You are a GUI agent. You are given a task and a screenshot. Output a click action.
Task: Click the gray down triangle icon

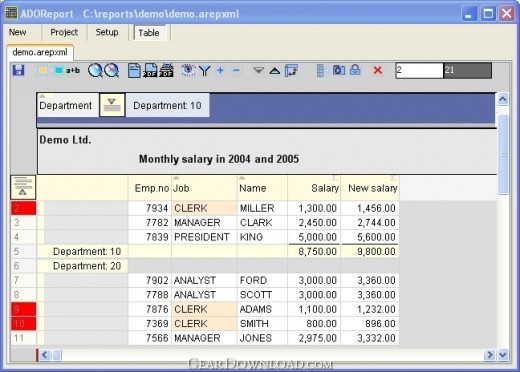click(x=258, y=70)
